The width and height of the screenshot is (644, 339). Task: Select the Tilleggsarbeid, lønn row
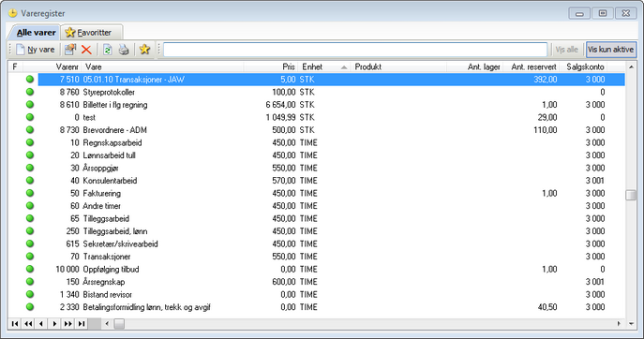click(316, 231)
